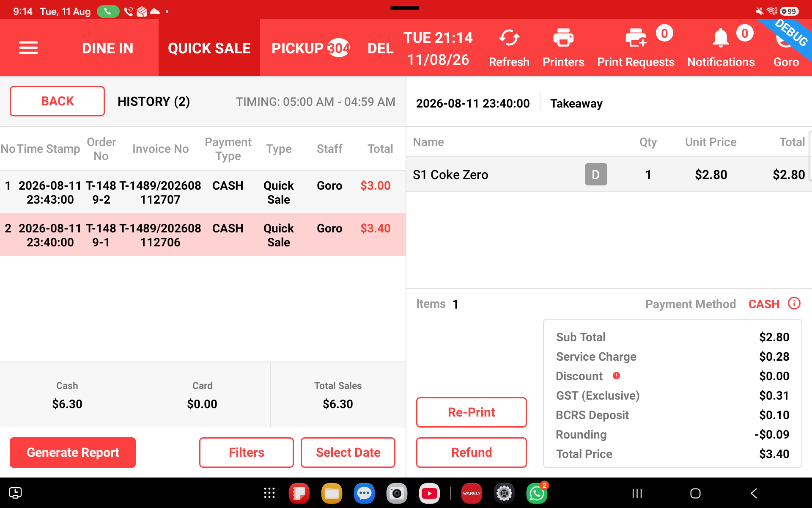Tap the payment method info icon
The width and height of the screenshot is (812, 508).
tap(794, 304)
